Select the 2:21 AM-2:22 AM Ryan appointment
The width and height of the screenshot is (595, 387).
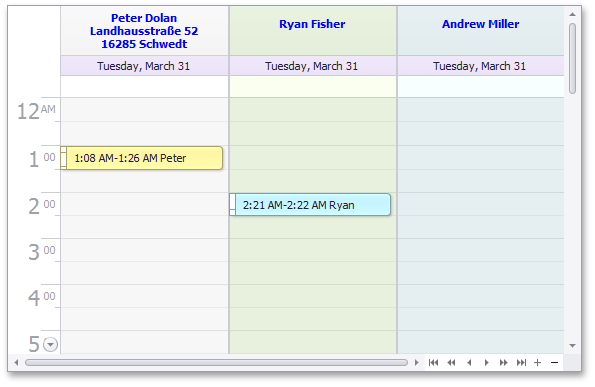tap(310, 205)
